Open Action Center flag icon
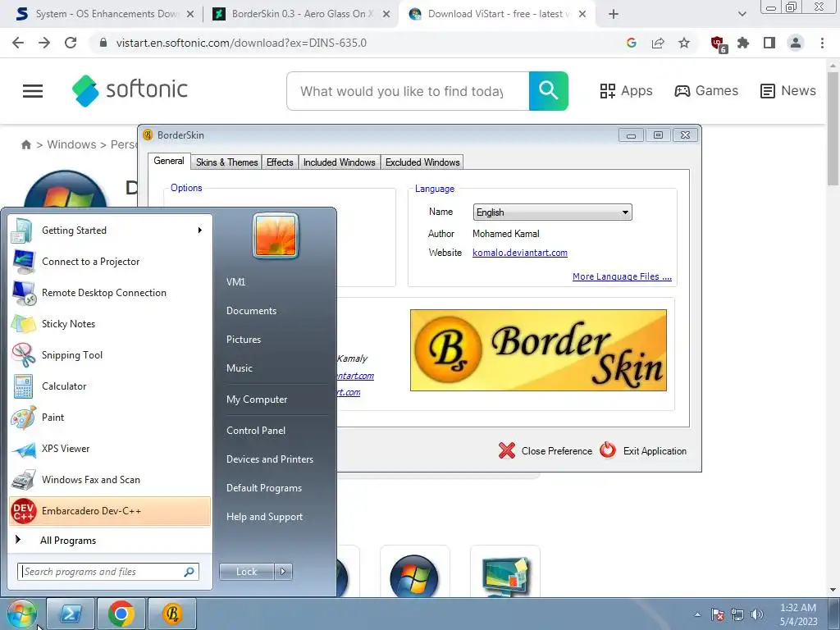Screen dimensions: 840x630 click(x=717, y=614)
